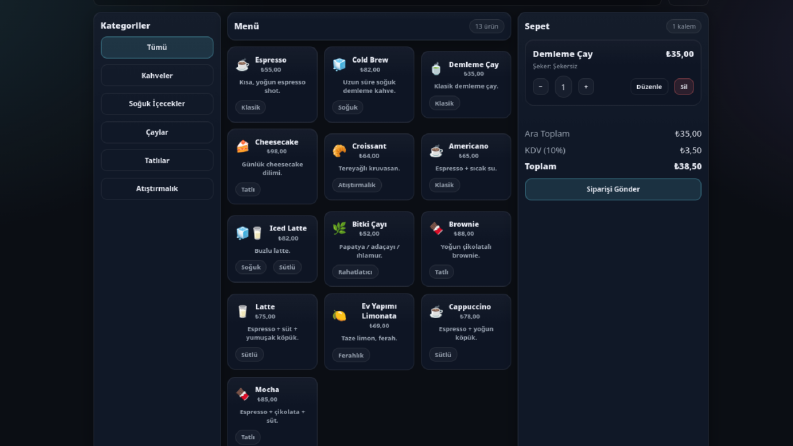Click the Cheesecake product name

tap(276, 142)
